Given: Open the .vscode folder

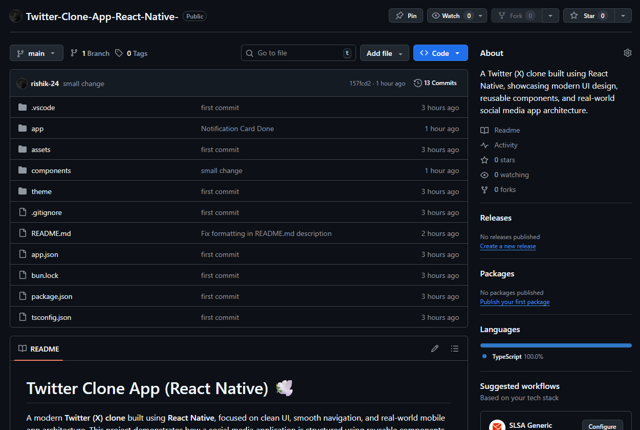Looking at the screenshot, I should (x=43, y=108).
